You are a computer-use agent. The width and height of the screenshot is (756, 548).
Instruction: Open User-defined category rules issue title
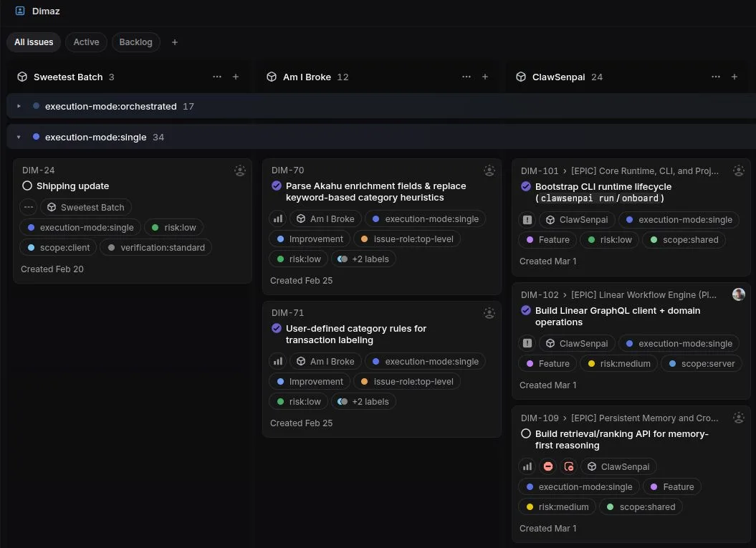pyautogui.click(x=356, y=334)
